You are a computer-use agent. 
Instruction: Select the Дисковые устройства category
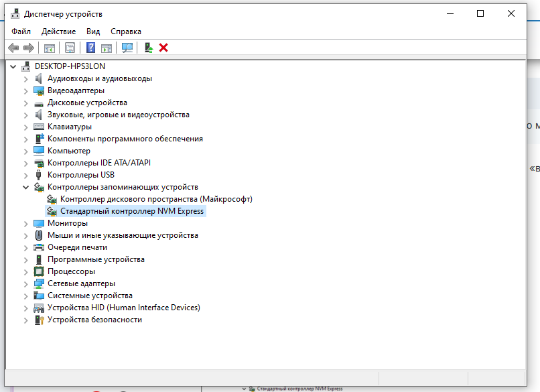[x=87, y=103]
